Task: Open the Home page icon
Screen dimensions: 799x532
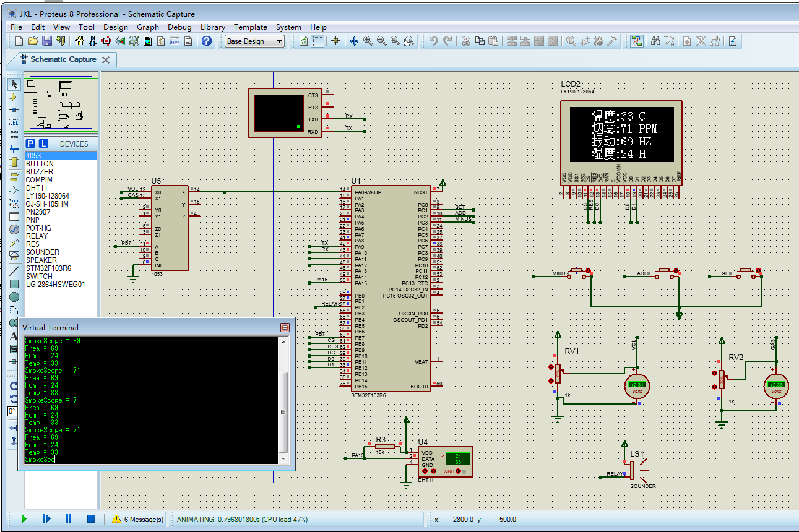Action: point(79,41)
